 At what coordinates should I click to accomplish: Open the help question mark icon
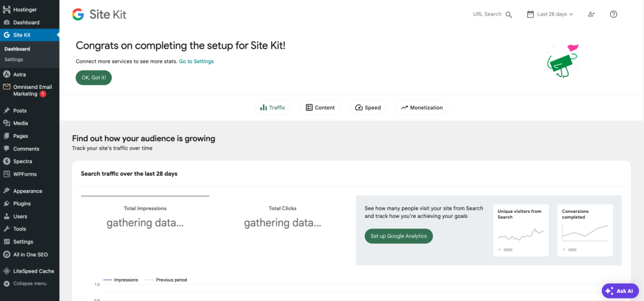pos(614,14)
